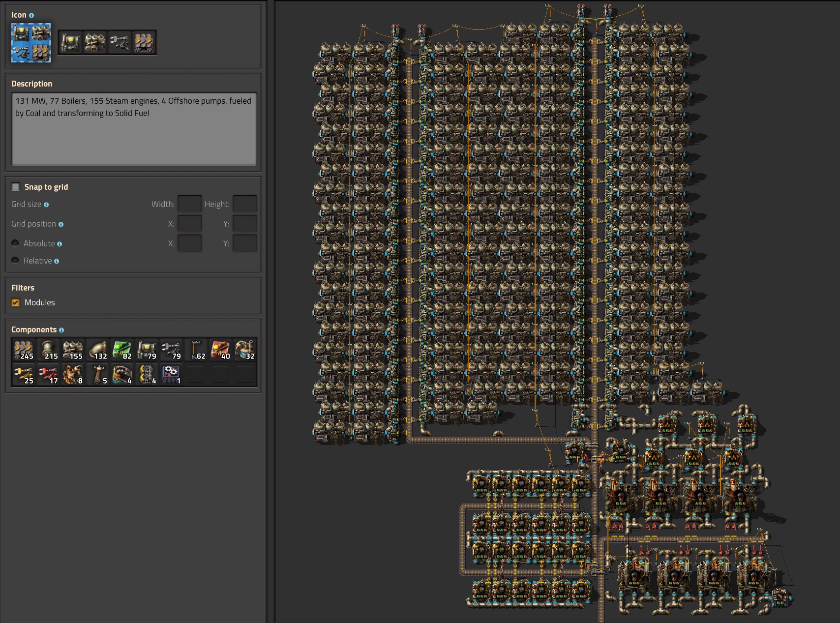Click the Components section heading
This screenshot has width=840, height=623.
[x=34, y=329]
